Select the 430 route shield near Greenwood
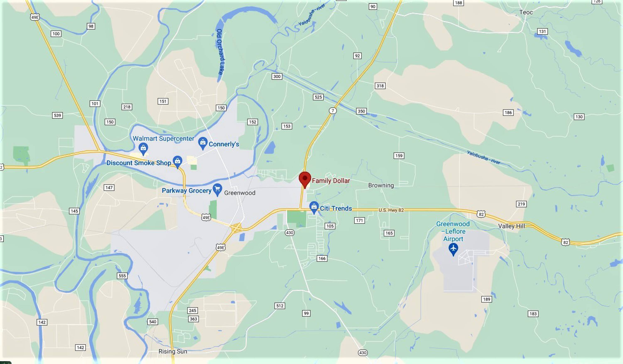Viewport: 623px width, 364px height. pyautogui.click(x=289, y=233)
